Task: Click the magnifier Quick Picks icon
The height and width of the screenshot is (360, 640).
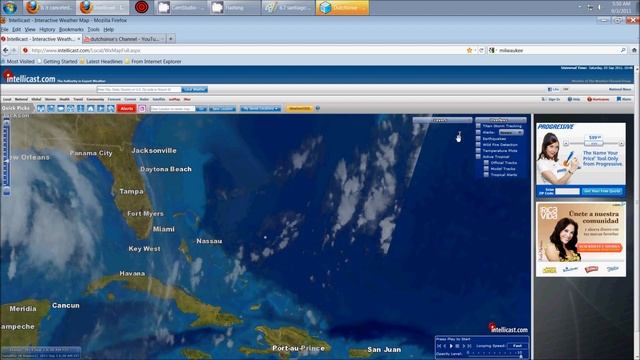Action: (111, 109)
